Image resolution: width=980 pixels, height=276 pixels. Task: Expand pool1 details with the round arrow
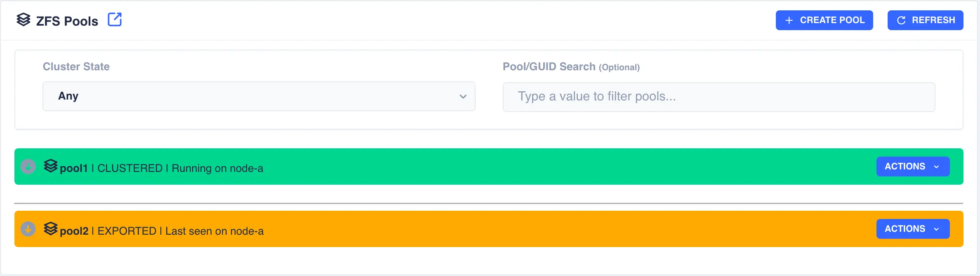(x=28, y=167)
